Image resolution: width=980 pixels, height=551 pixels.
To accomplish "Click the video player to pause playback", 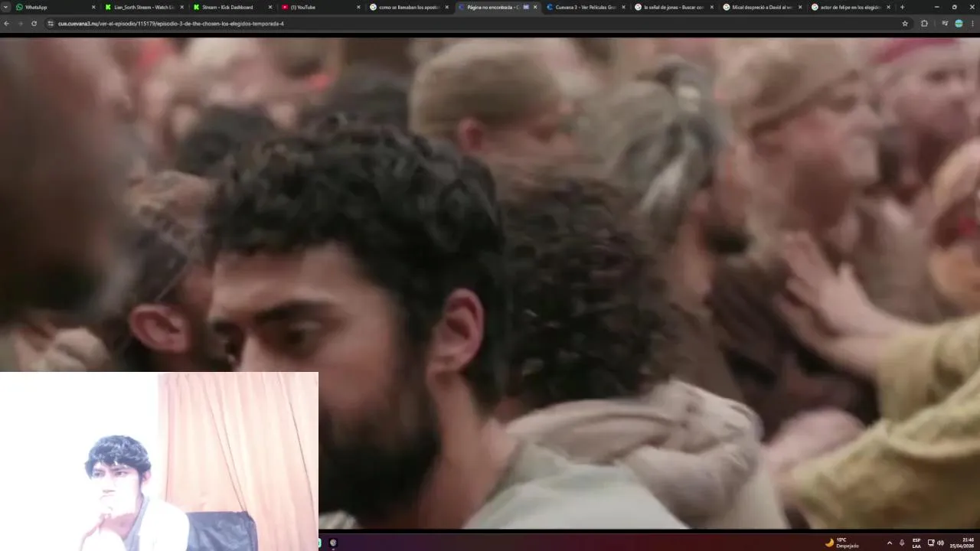I will tap(490, 282).
